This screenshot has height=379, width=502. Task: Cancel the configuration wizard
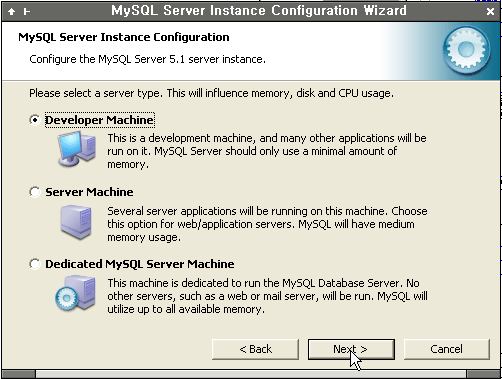(x=447, y=349)
